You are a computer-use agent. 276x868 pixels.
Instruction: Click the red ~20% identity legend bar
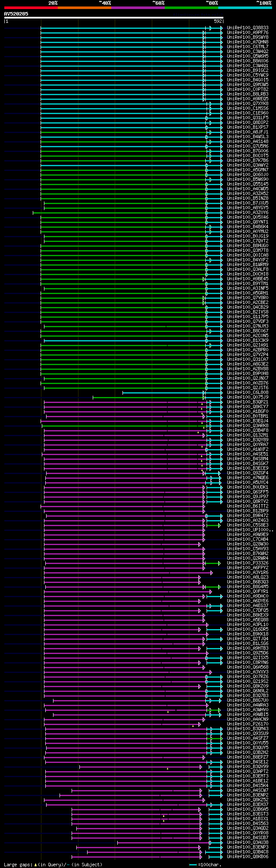tap(31, 8)
